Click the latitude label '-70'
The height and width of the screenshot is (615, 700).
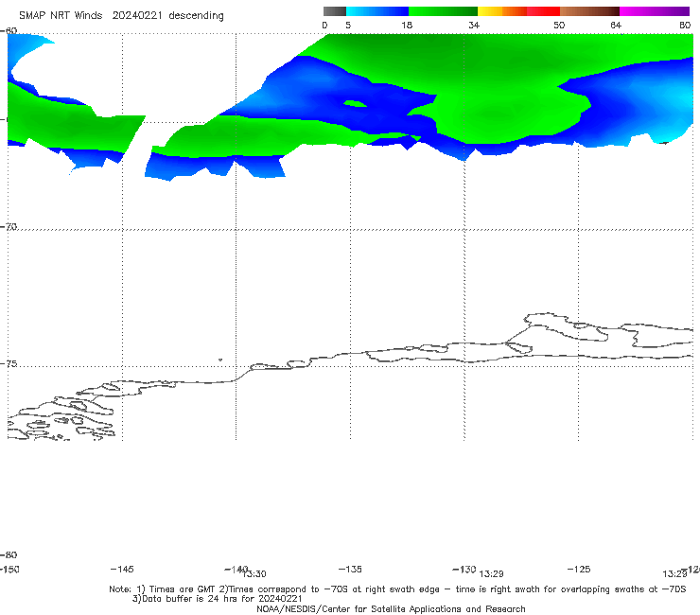tap(9, 227)
